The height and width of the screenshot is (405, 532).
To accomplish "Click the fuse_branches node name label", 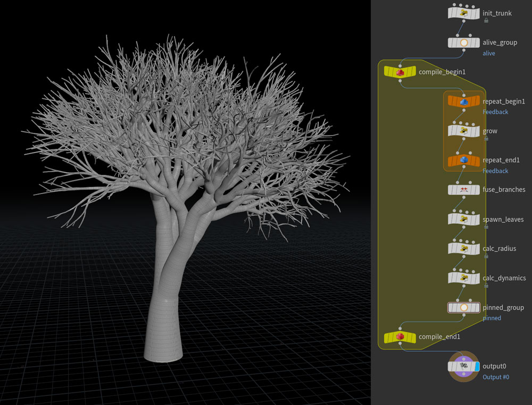I will click(503, 190).
